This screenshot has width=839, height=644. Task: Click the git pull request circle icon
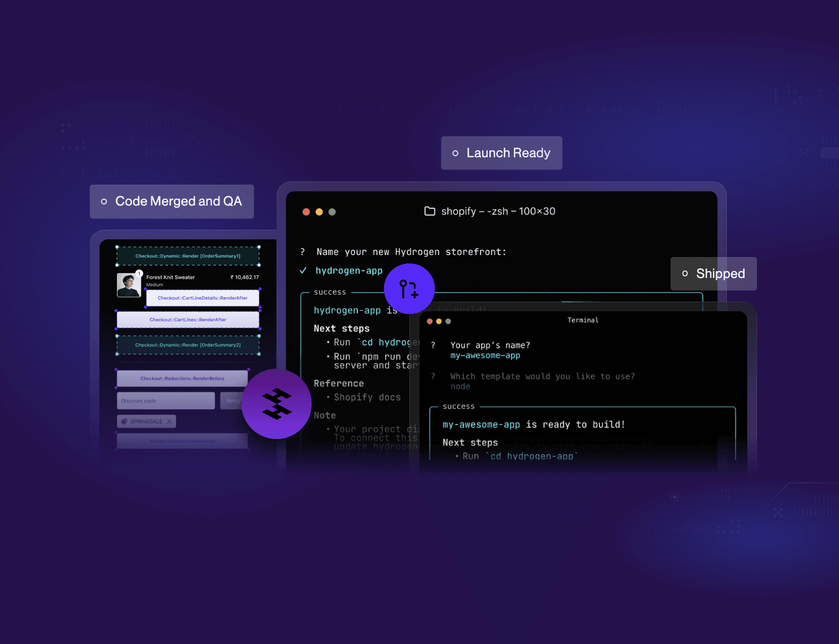coord(409,289)
